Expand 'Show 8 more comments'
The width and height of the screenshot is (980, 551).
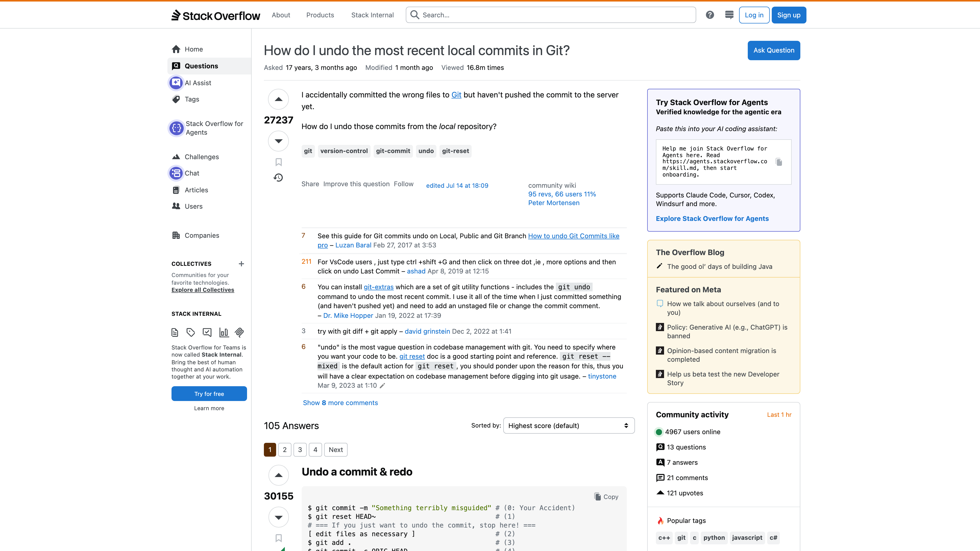point(340,403)
